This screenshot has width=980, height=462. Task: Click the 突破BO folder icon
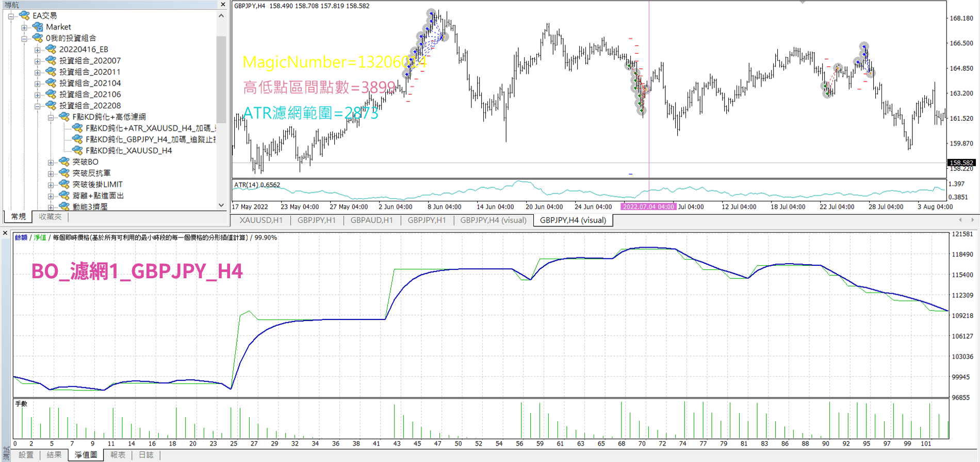(64, 162)
